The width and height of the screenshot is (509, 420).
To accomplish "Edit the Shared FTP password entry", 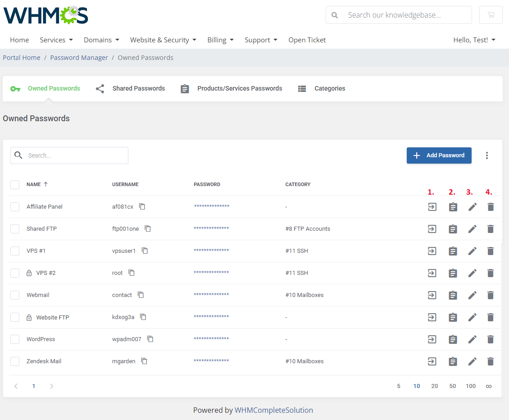I will (x=472, y=229).
